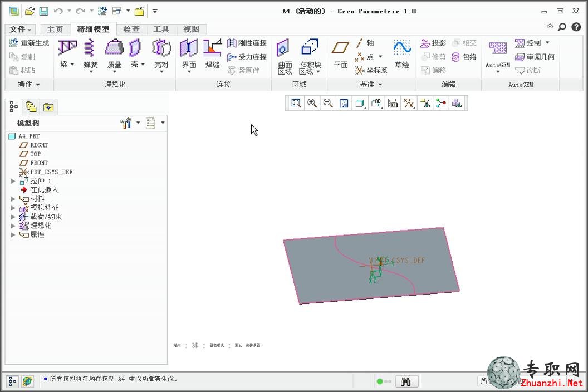The image size is (588, 392).
Task: Click the Open file icon in quick access
Action: [30, 11]
